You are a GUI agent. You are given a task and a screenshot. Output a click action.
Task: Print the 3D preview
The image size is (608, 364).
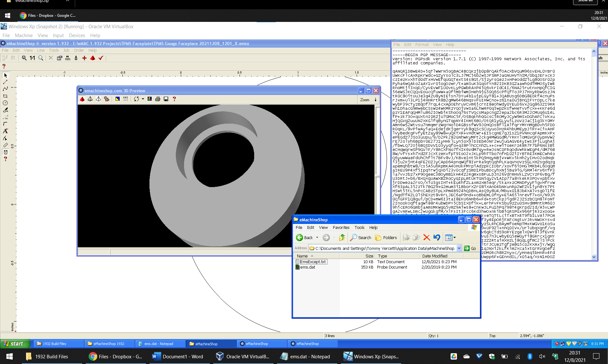[158, 99]
